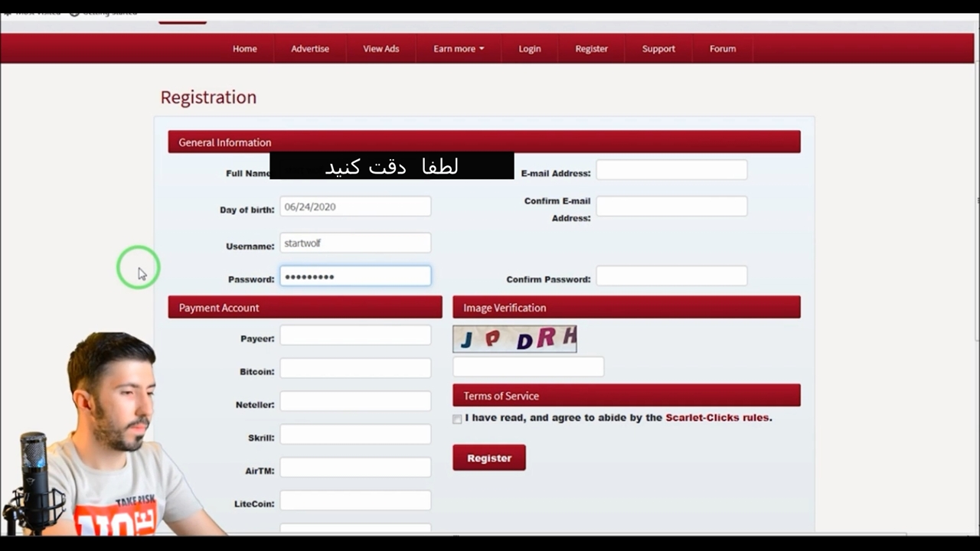Screen dimensions: 980x551
Task: Go to View Ads page
Action: tap(381, 48)
